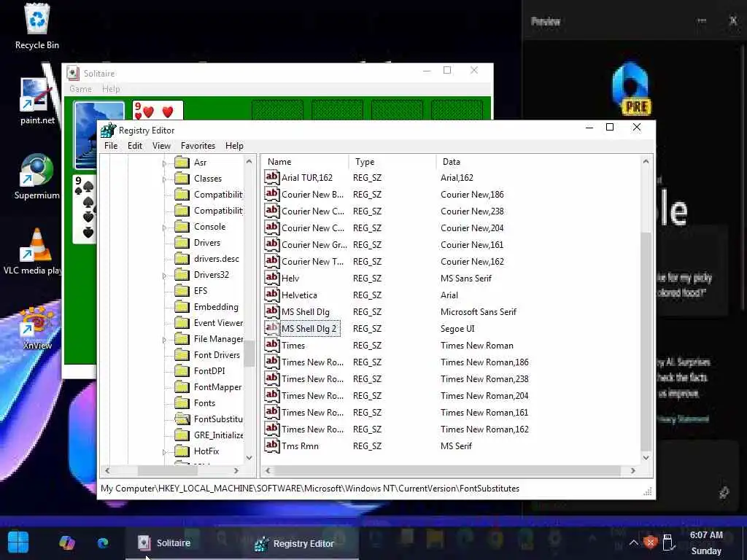Open the Edit menu in Registry Editor
This screenshot has width=747, height=560.
click(135, 146)
